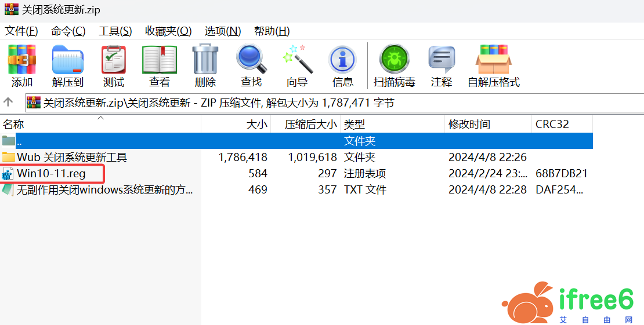Viewport: 644px width, 325px height.
Task: Sort by the 大小 column header
Action: tap(236, 125)
